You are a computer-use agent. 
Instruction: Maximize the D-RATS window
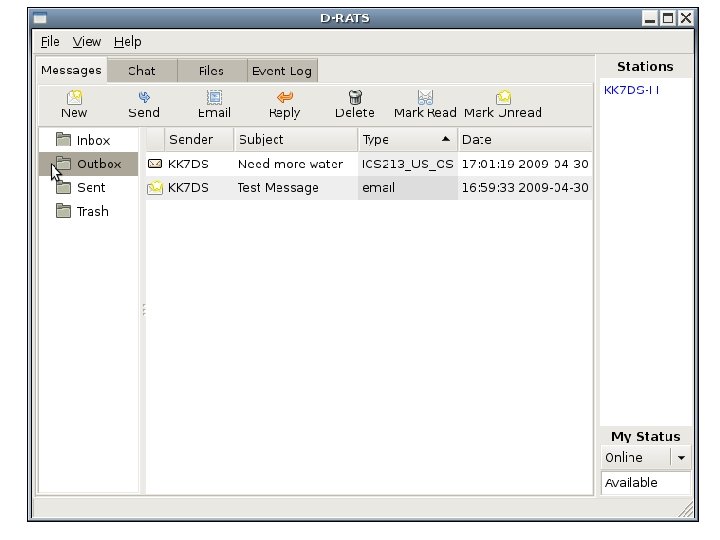(x=668, y=18)
